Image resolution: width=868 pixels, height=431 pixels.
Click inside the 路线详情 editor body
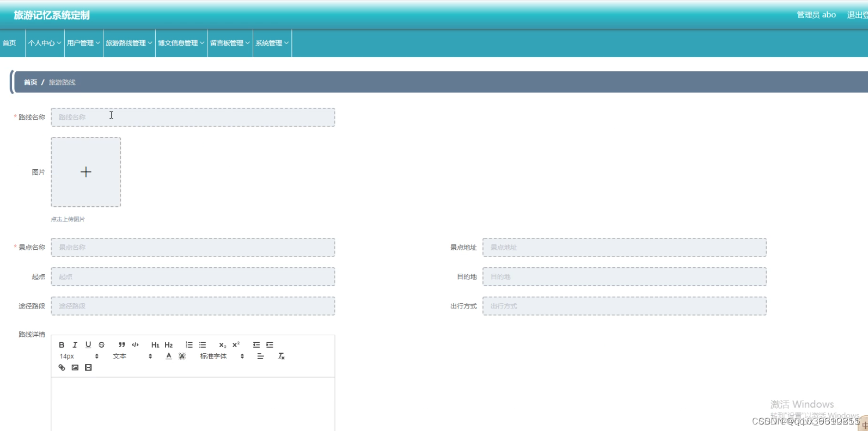(193, 404)
